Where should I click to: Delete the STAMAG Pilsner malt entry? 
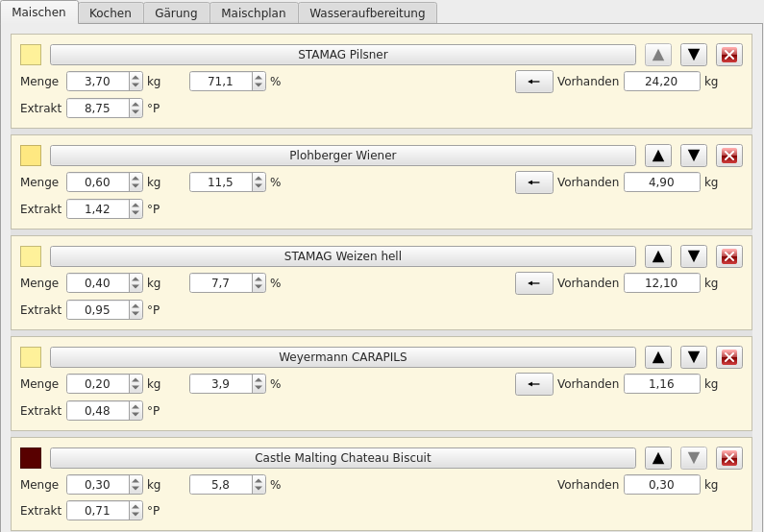(x=728, y=55)
